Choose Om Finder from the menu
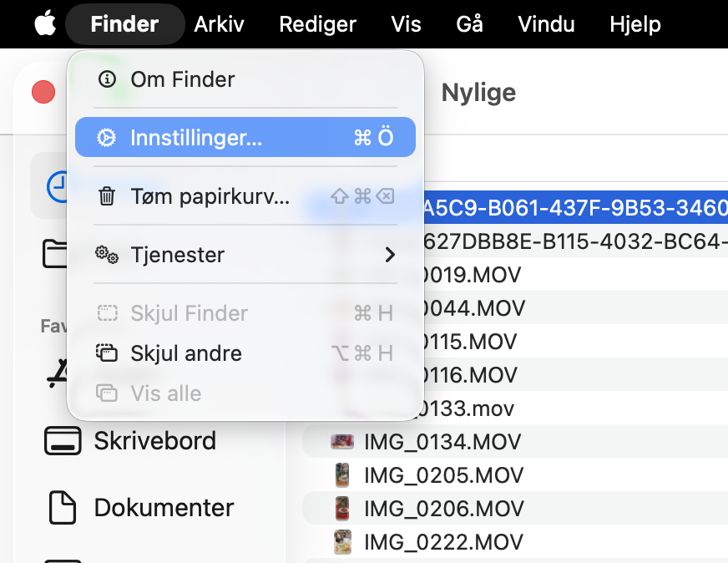 click(x=245, y=79)
